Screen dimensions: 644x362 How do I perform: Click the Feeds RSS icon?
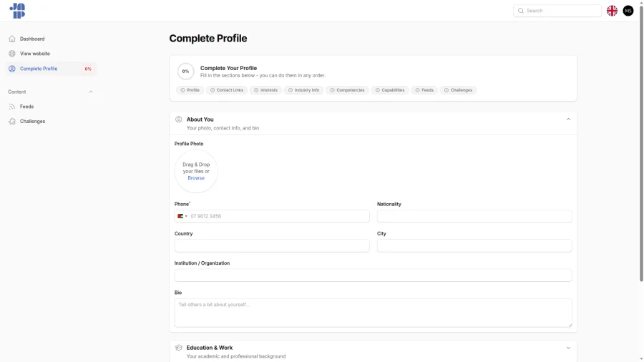pos(12,107)
